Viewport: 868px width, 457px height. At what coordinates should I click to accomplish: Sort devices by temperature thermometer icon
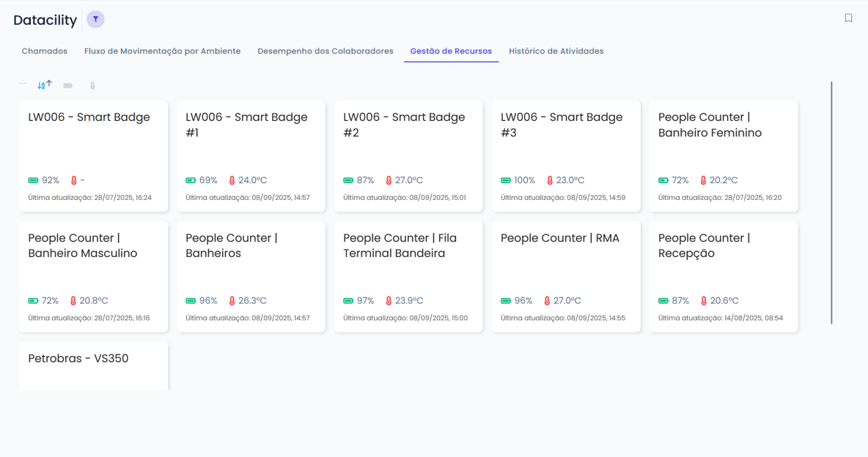coord(92,86)
